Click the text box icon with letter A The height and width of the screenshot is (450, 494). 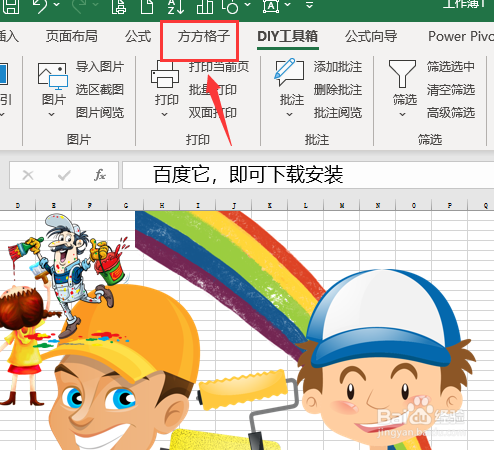click(x=271, y=6)
